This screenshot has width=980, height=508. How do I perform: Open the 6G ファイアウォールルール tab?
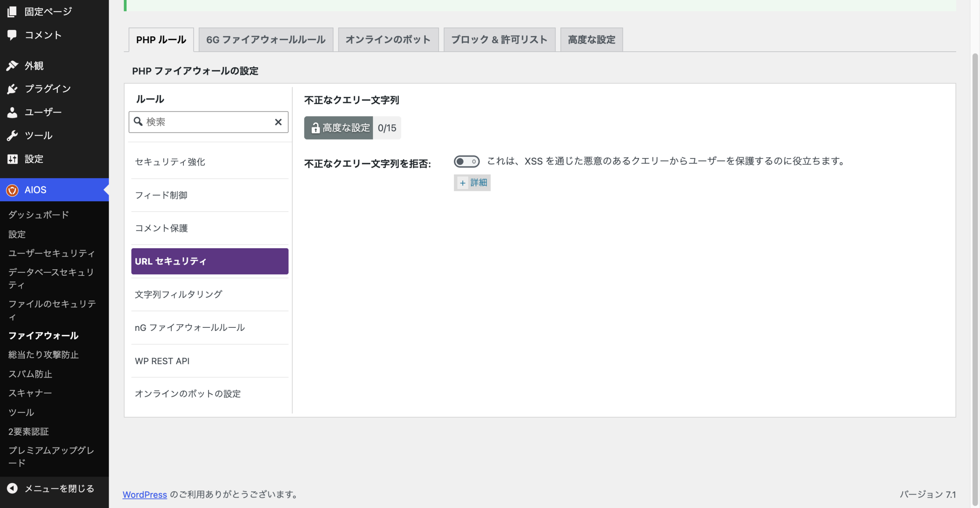coord(266,39)
